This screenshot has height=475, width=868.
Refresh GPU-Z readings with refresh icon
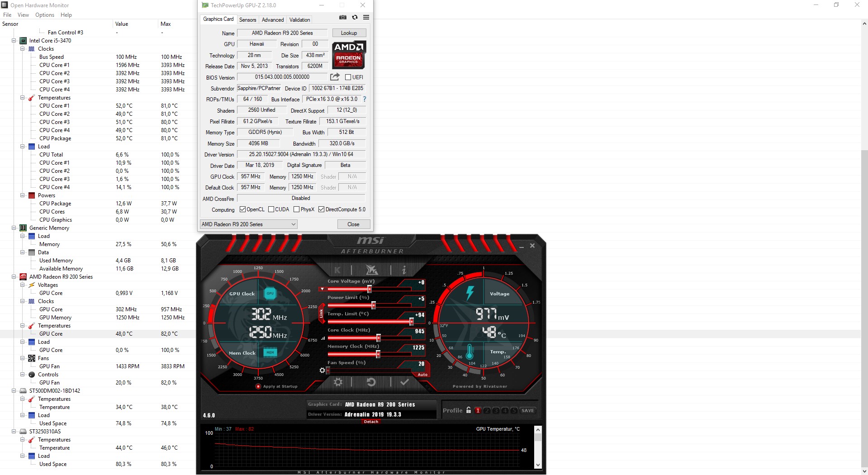coord(355,17)
